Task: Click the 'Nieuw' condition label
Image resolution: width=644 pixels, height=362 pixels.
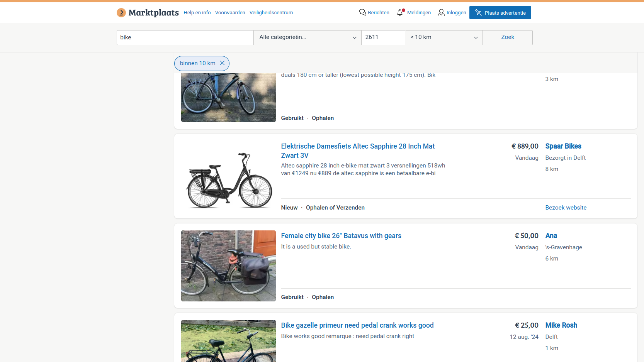Action: point(289,208)
